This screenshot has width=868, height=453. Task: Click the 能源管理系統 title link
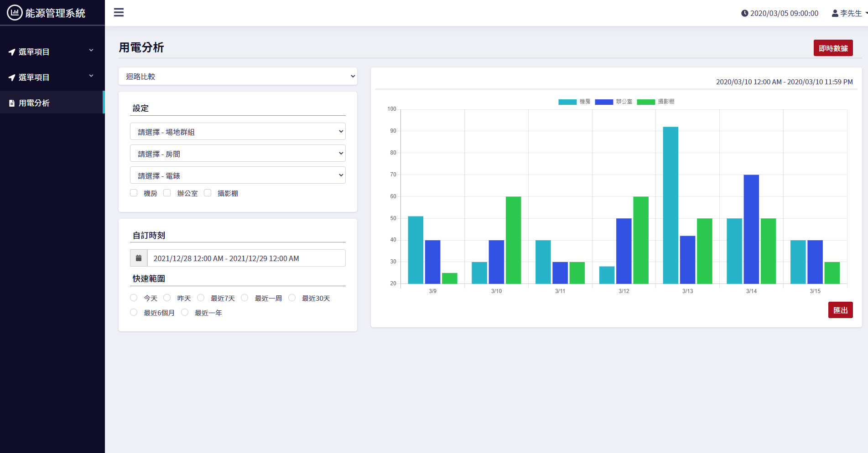(x=55, y=13)
